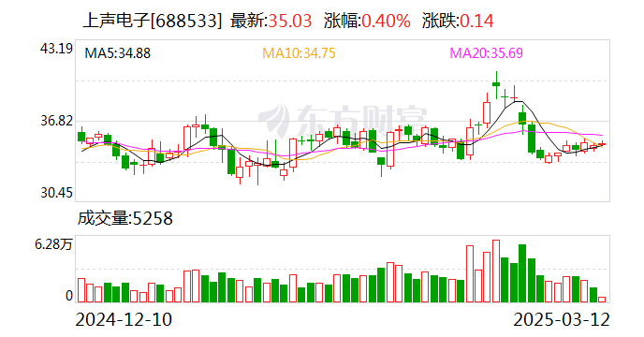Select the MA20:35.69 legend label

point(486,53)
